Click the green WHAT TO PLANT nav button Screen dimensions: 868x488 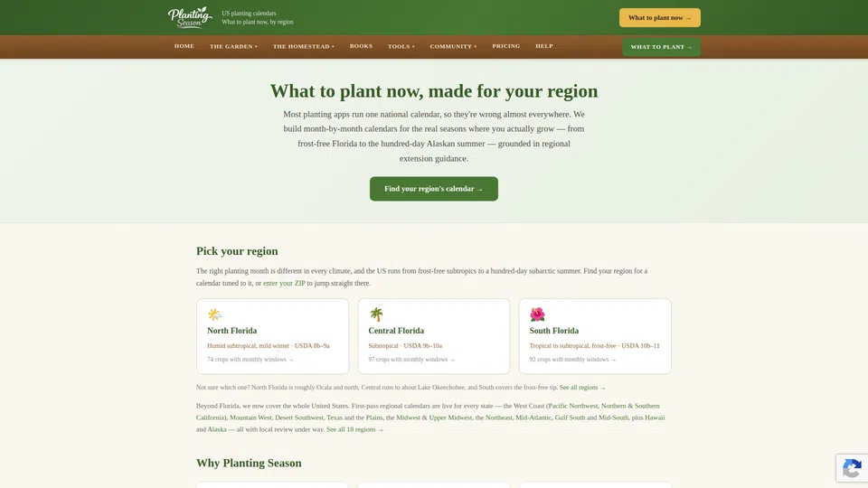click(661, 47)
